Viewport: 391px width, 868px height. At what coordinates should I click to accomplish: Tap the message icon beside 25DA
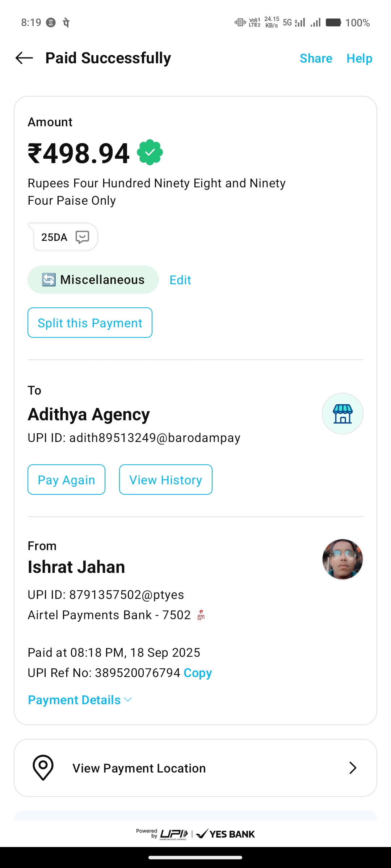(x=82, y=237)
